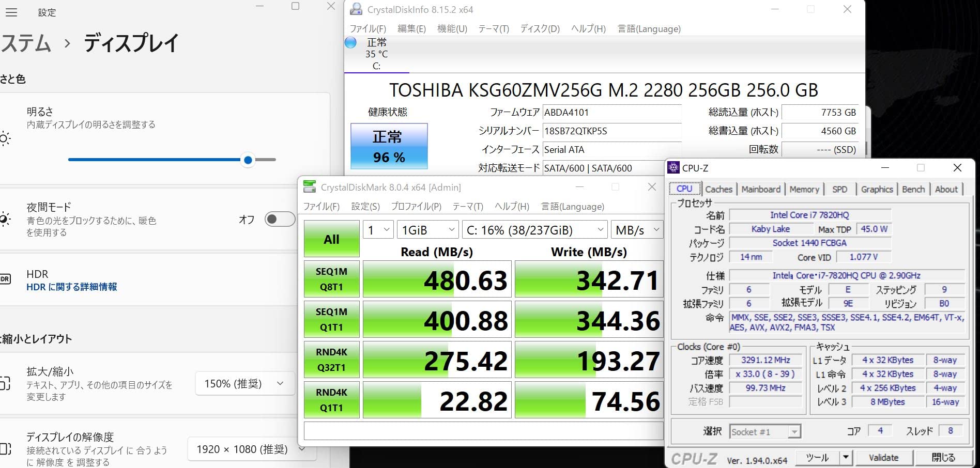Open ファイル(F) menu in CrystalDiskMark
The height and width of the screenshot is (468, 980).
point(321,207)
